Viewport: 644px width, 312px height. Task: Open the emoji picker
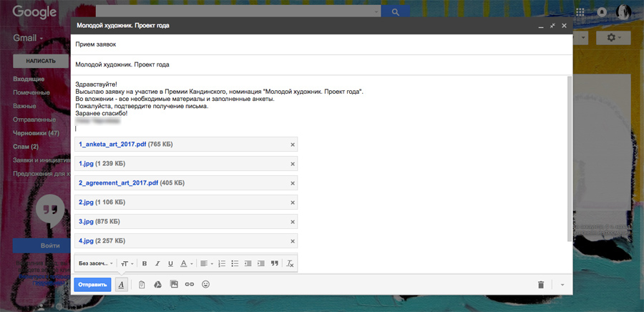[206, 284]
